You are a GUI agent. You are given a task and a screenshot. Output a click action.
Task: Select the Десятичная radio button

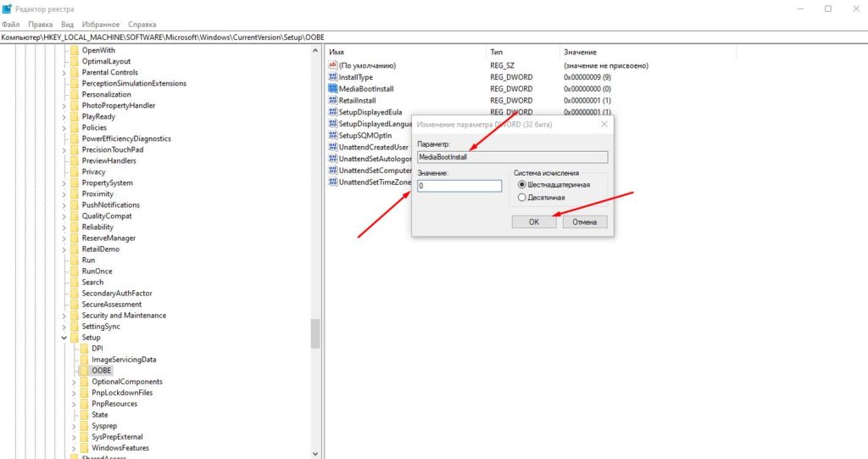point(521,198)
